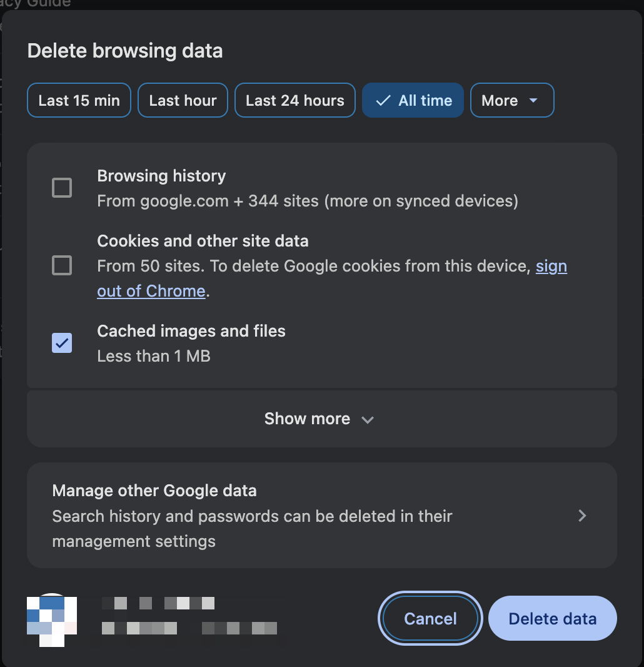Screen dimensions: 644x667
Task: Confirm with the Delete data button
Action: (x=552, y=619)
